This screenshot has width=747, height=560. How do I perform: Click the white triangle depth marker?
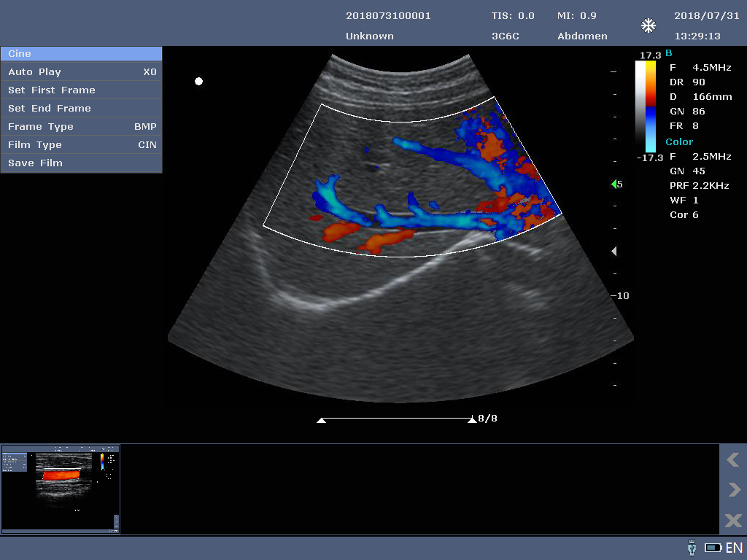(614, 252)
